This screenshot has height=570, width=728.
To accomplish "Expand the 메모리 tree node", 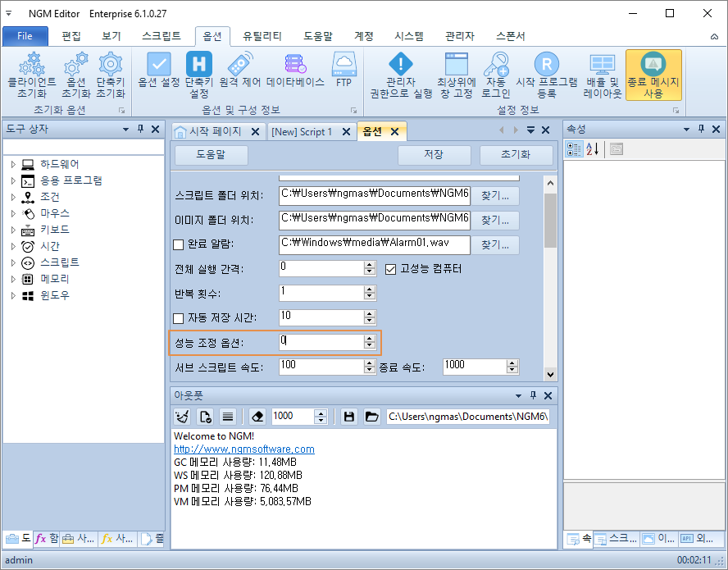I will click(x=13, y=279).
